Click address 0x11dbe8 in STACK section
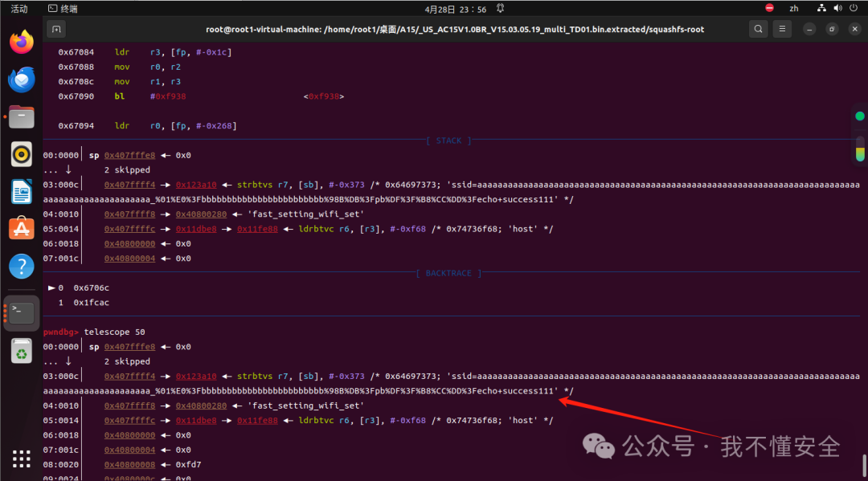The height and width of the screenshot is (481, 868). pos(196,229)
